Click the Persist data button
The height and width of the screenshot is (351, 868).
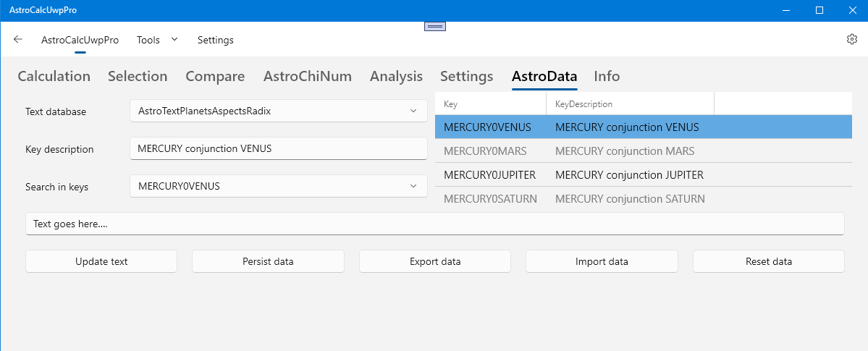coord(268,261)
